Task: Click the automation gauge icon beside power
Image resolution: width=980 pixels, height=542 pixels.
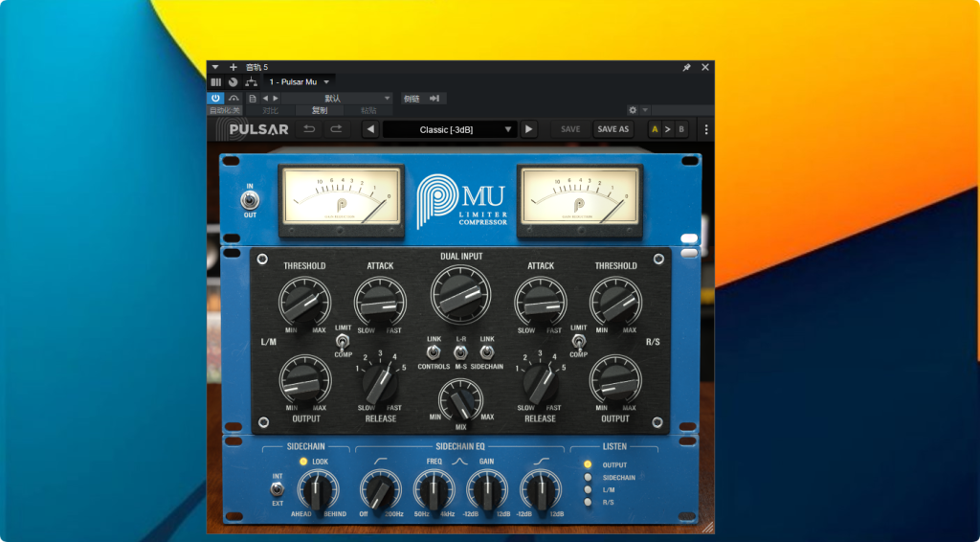Action: click(234, 98)
